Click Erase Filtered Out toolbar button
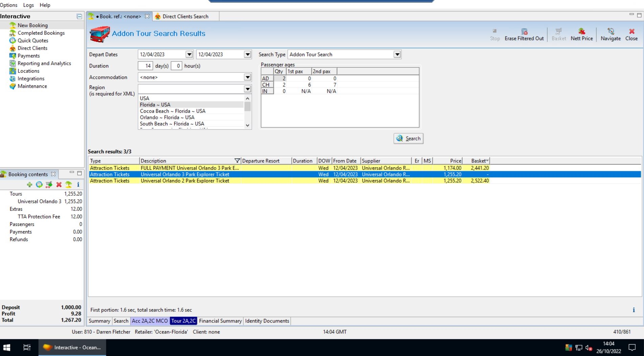 (524, 34)
